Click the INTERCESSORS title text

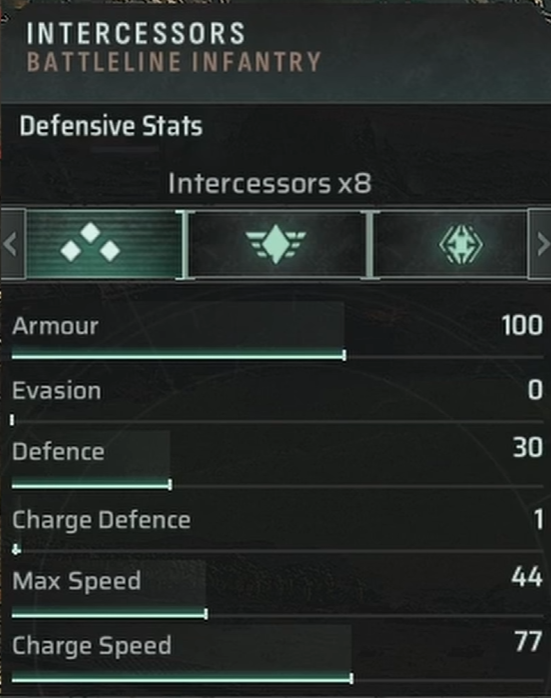[x=136, y=33]
